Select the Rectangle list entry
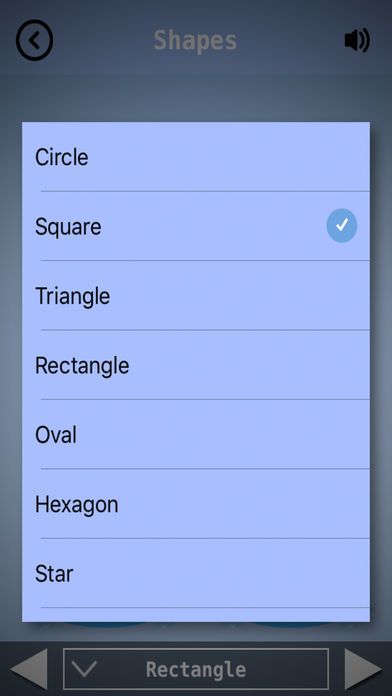Image resolution: width=392 pixels, height=696 pixels. click(196, 365)
